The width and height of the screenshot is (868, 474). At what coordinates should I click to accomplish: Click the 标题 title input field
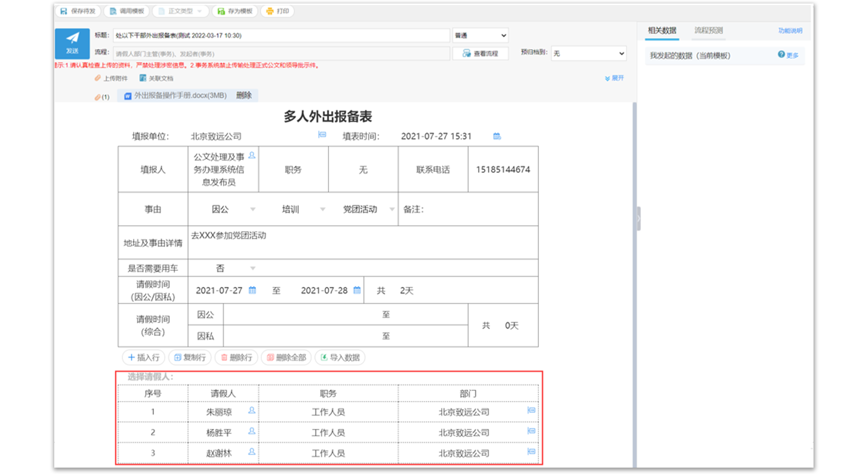tap(281, 35)
